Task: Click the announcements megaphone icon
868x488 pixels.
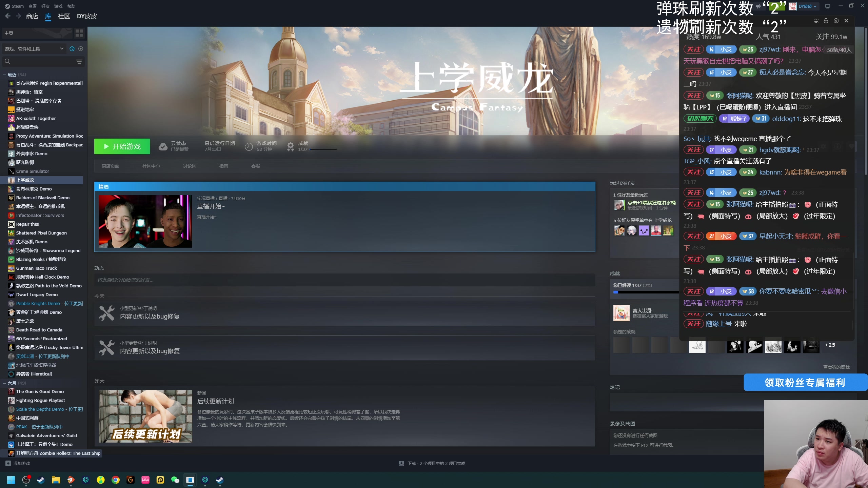Action: click(x=758, y=6)
